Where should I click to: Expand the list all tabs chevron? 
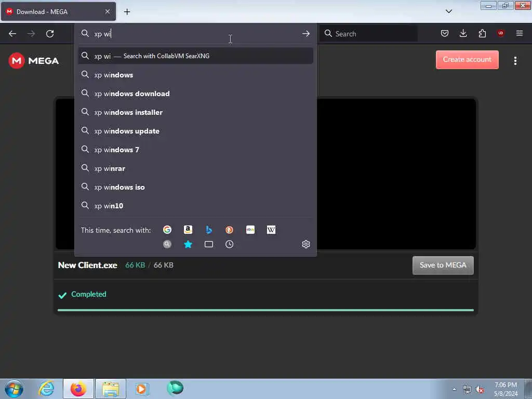(x=448, y=11)
